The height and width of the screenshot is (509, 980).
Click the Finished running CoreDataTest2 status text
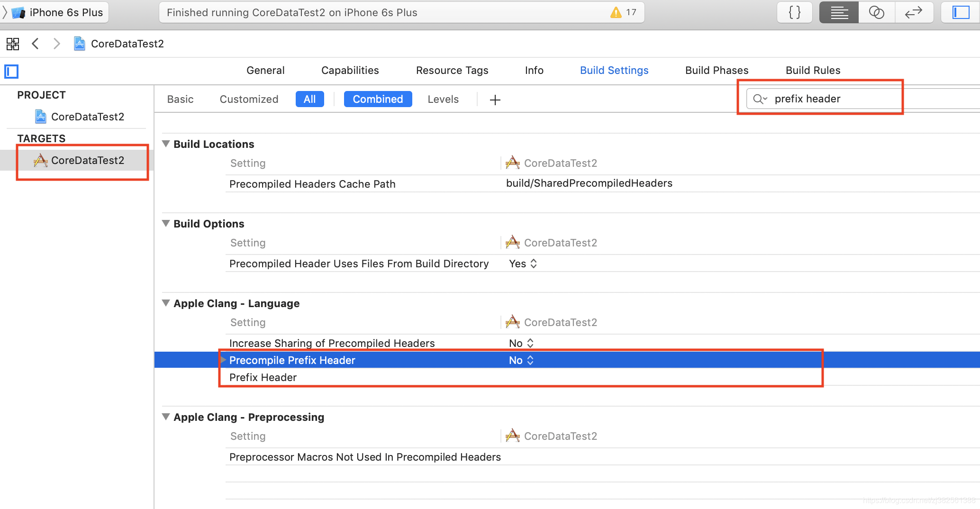(292, 12)
